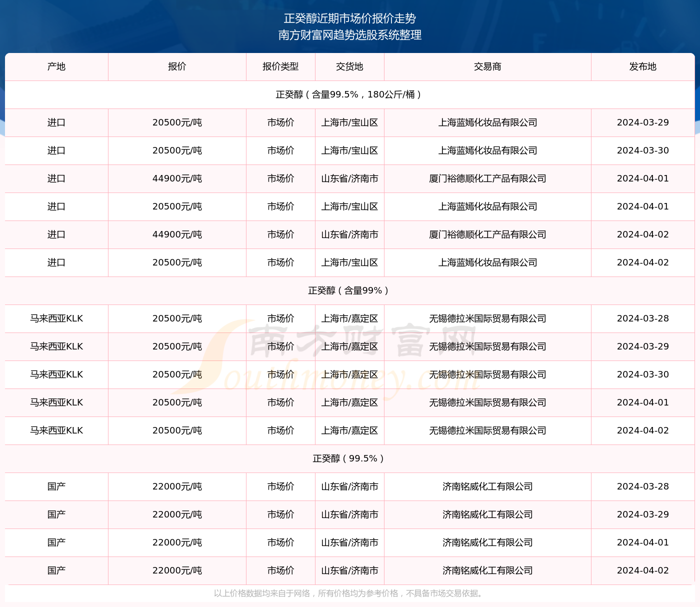Click the 发布地 column header
The width and height of the screenshot is (700, 607).
643,66
